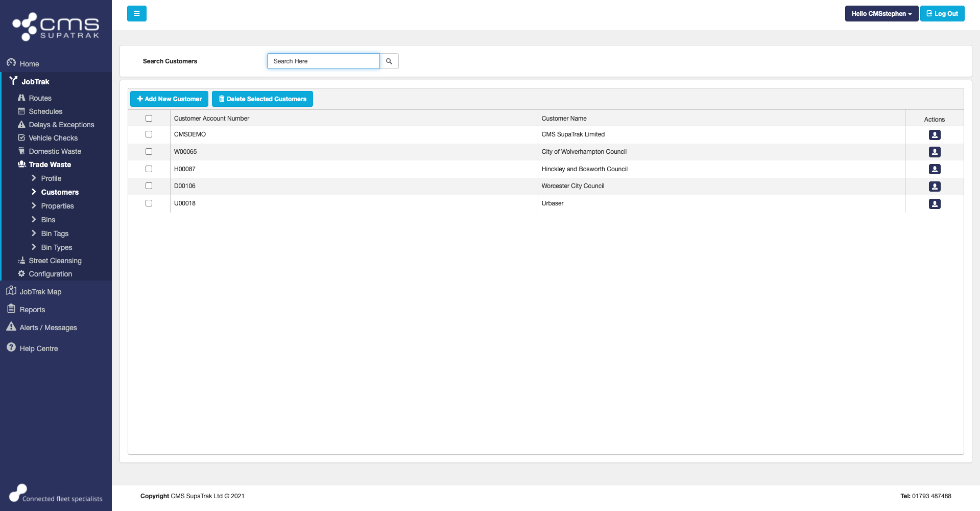Open user action for City of Wolverhampton Council

935,152
